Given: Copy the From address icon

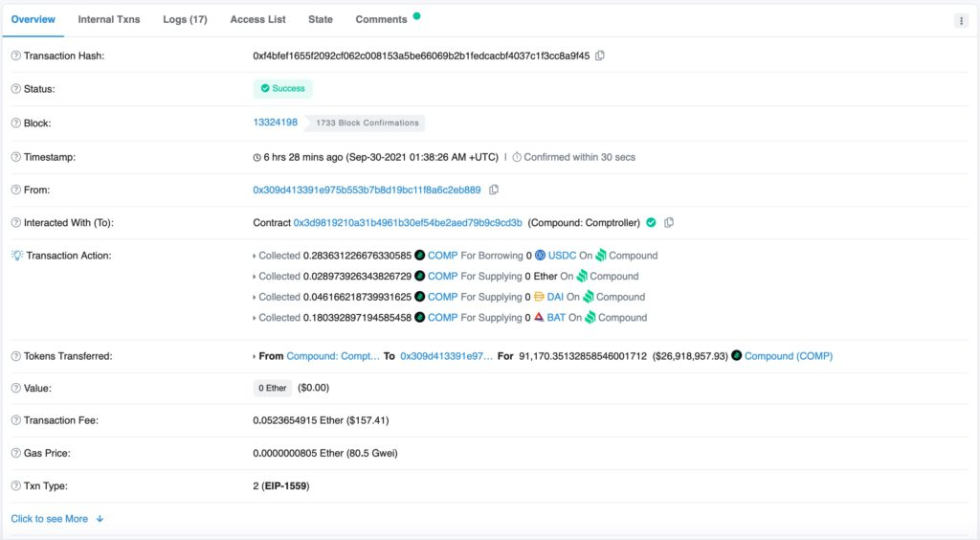Looking at the screenshot, I should point(494,190).
